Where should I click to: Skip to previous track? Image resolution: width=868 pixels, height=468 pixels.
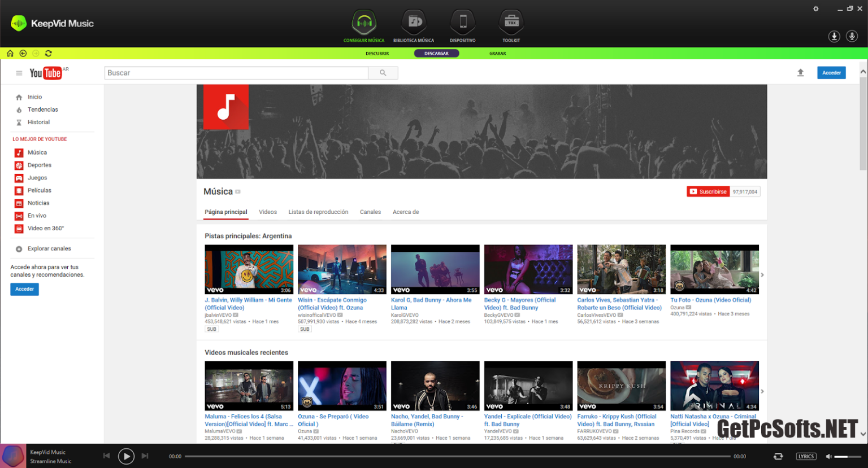106,456
